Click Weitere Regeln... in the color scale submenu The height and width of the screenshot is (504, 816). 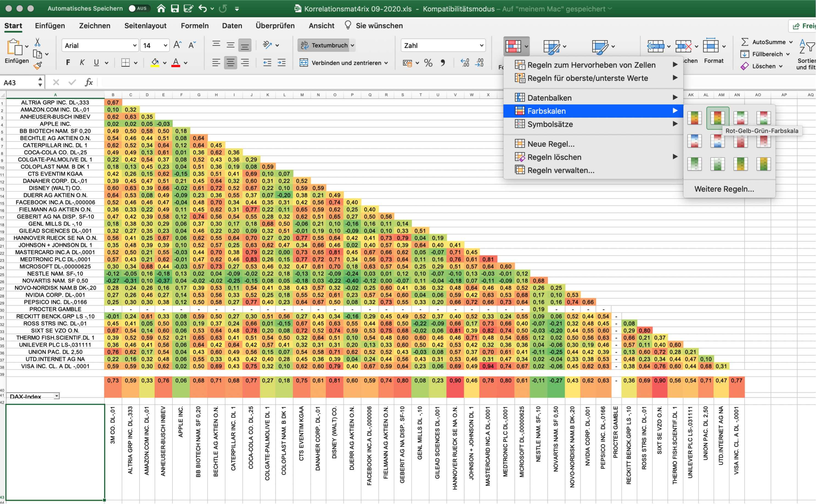[x=724, y=189]
